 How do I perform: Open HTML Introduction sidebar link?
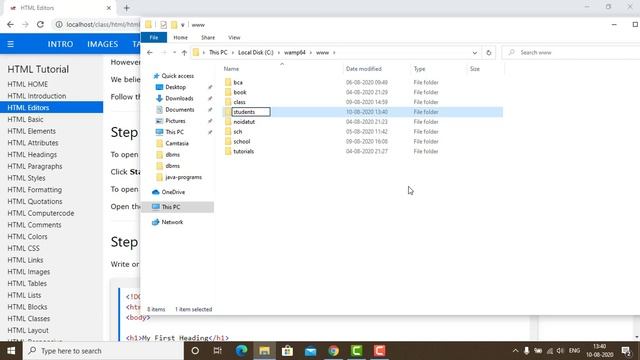pos(37,96)
